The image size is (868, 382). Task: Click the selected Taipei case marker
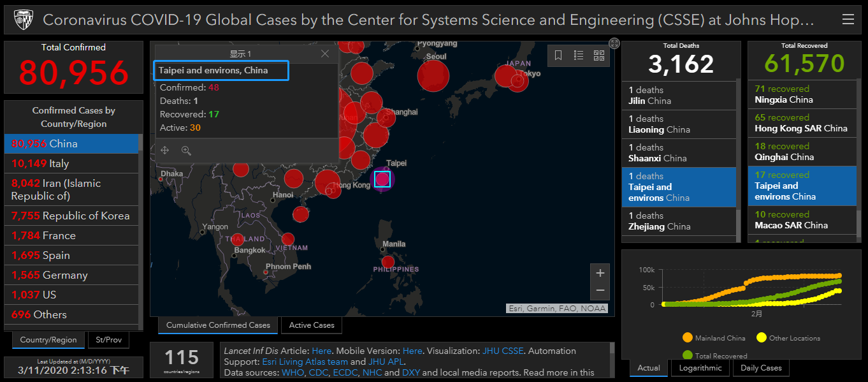(382, 179)
